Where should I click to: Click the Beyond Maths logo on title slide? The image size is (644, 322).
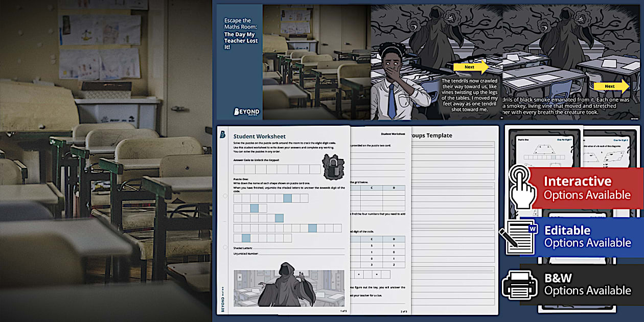246,112
